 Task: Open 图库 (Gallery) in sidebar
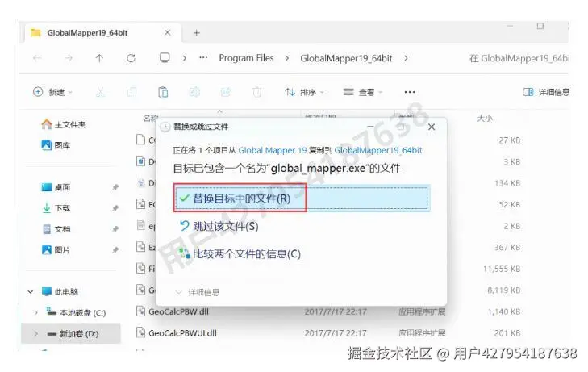click(56, 145)
